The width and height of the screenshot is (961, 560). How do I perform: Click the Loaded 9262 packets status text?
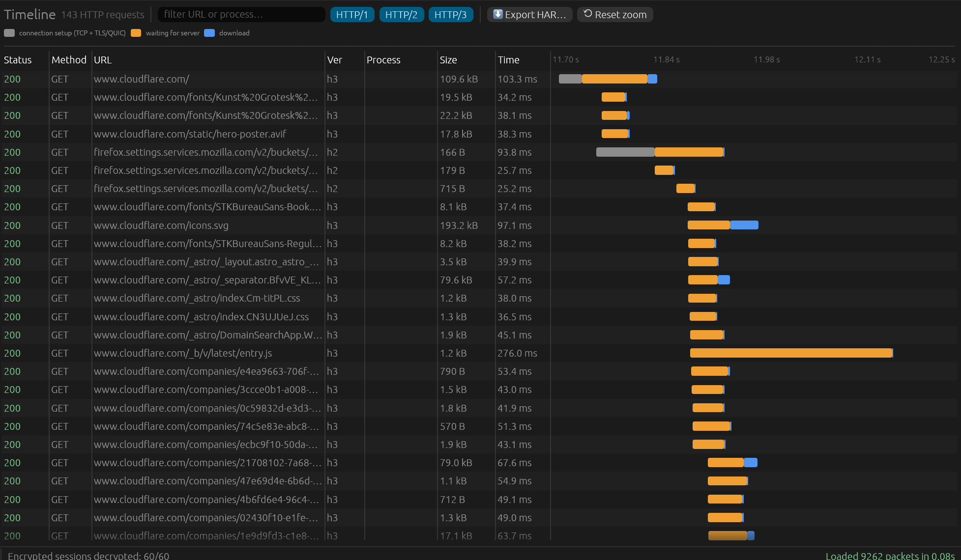890,556
